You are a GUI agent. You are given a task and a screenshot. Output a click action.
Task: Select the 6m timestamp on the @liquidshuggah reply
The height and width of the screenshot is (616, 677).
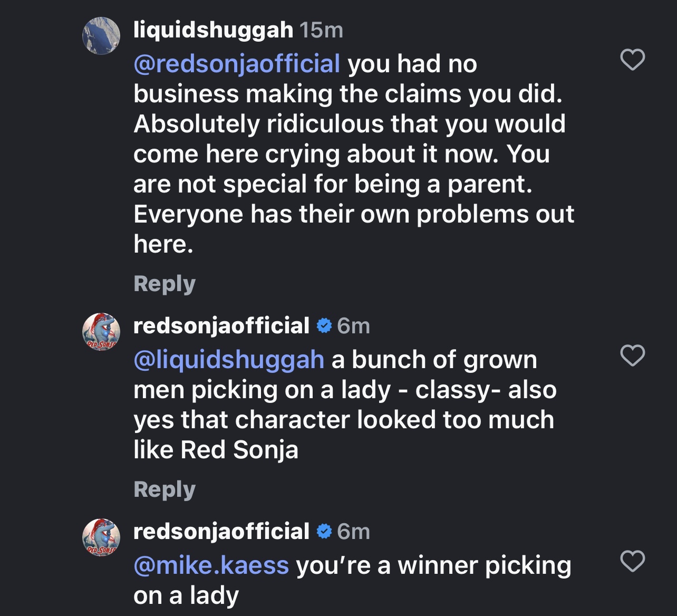pyautogui.click(x=353, y=326)
